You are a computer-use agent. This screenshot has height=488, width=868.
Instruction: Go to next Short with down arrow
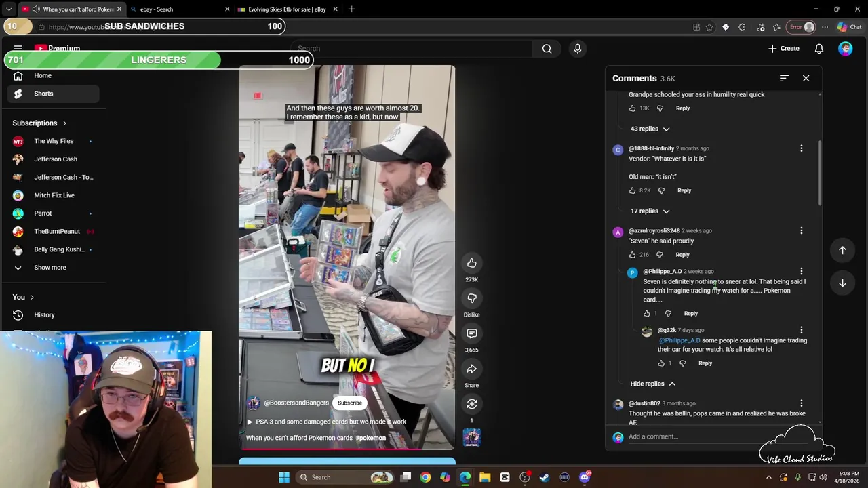point(842,283)
